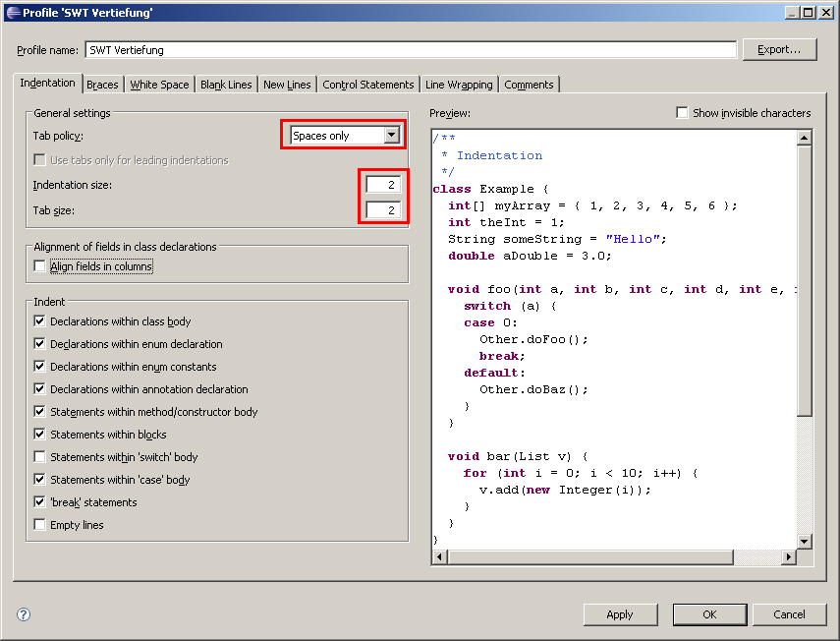Toggle Statements within 'case' body
840x641 pixels.
pos(39,479)
